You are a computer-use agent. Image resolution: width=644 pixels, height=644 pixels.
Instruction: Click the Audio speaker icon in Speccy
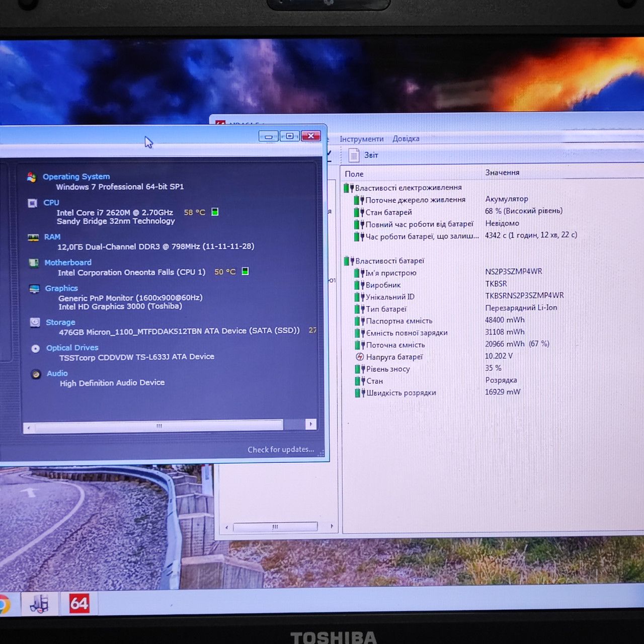36,374
